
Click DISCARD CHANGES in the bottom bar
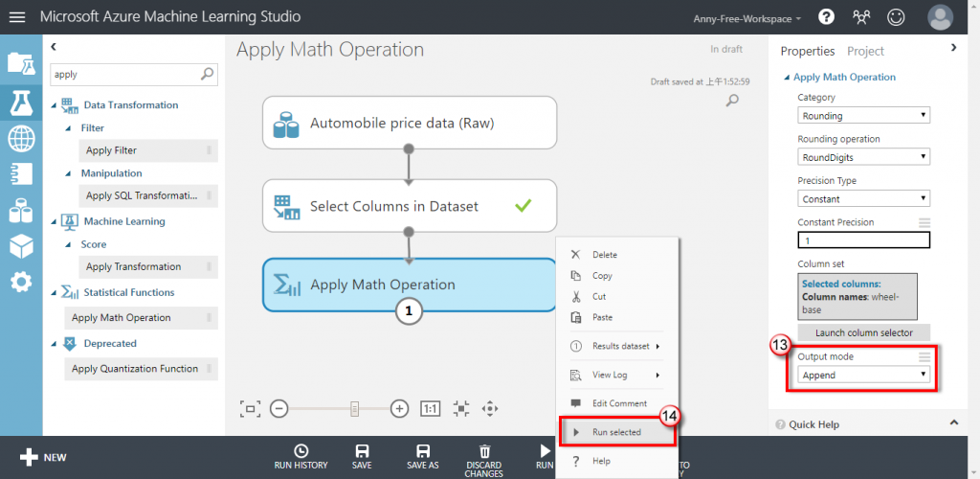click(484, 461)
